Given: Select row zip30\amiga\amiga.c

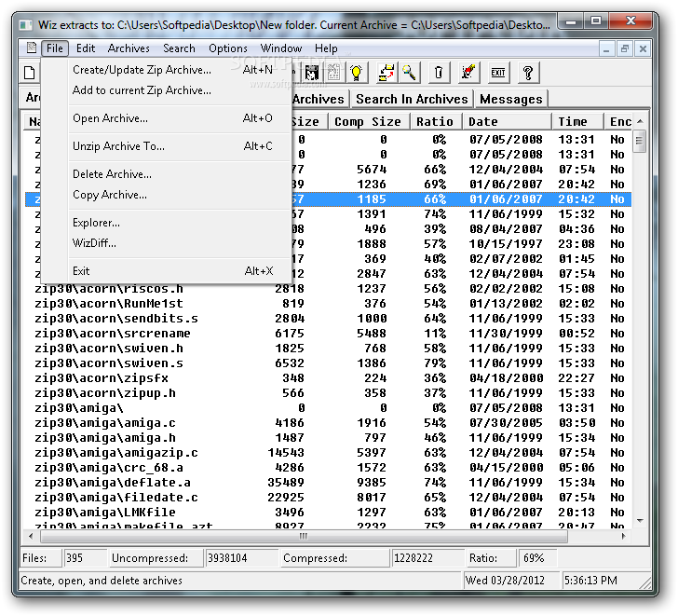Looking at the screenshot, I should (x=327, y=423).
